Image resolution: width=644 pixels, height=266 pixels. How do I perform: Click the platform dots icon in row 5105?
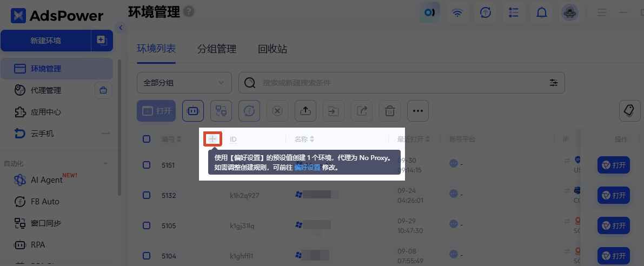point(454,224)
